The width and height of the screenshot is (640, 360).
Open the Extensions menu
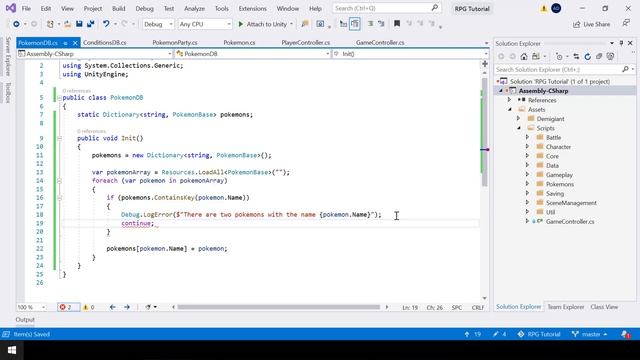pos(252,9)
